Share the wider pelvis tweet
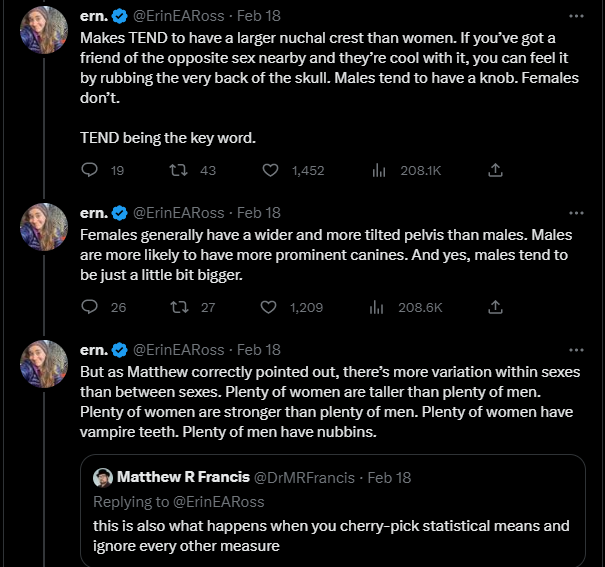This screenshot has height=567, width=605. (x=495, y=307)
